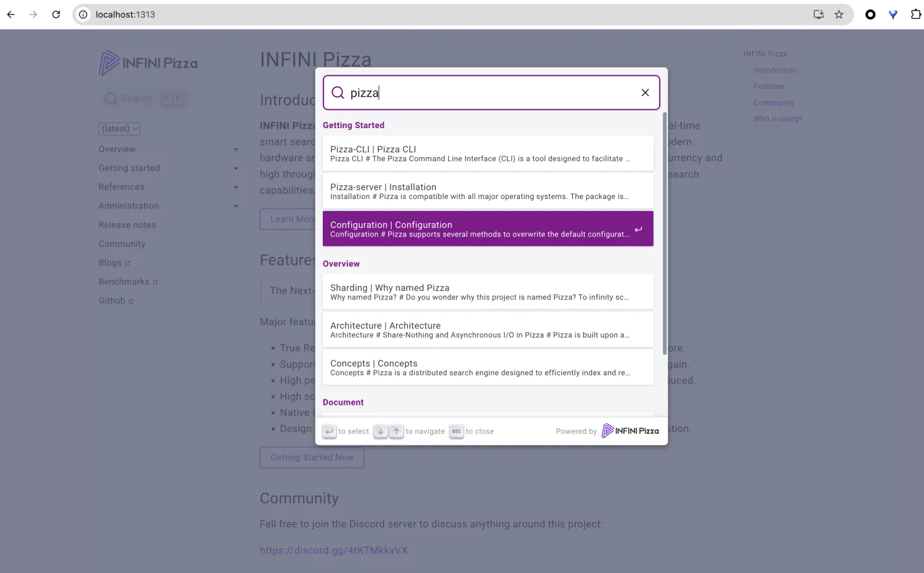Expand the Overview sidebar section arrow
This screenshot has height=573, width=924.
click(x=236, y=150)
